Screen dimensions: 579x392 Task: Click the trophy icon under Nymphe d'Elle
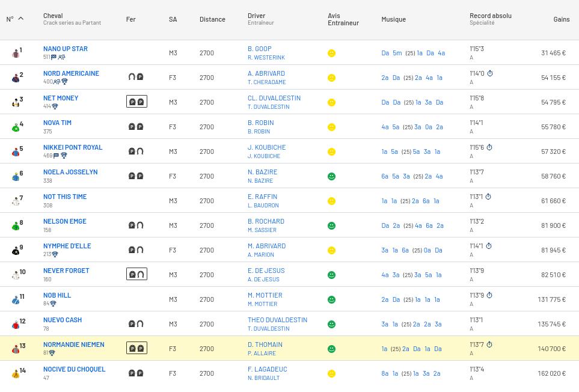point(55,254)
